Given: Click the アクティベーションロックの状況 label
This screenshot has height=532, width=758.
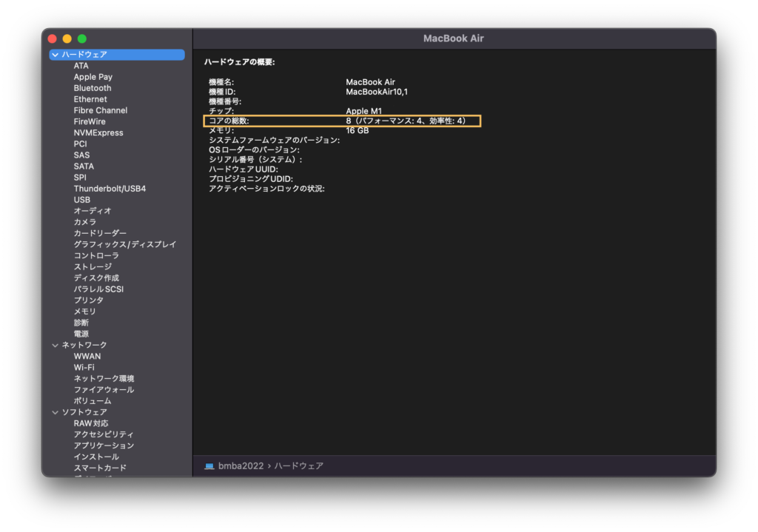Looking at the screenshot, I should [x=266, y=189].
